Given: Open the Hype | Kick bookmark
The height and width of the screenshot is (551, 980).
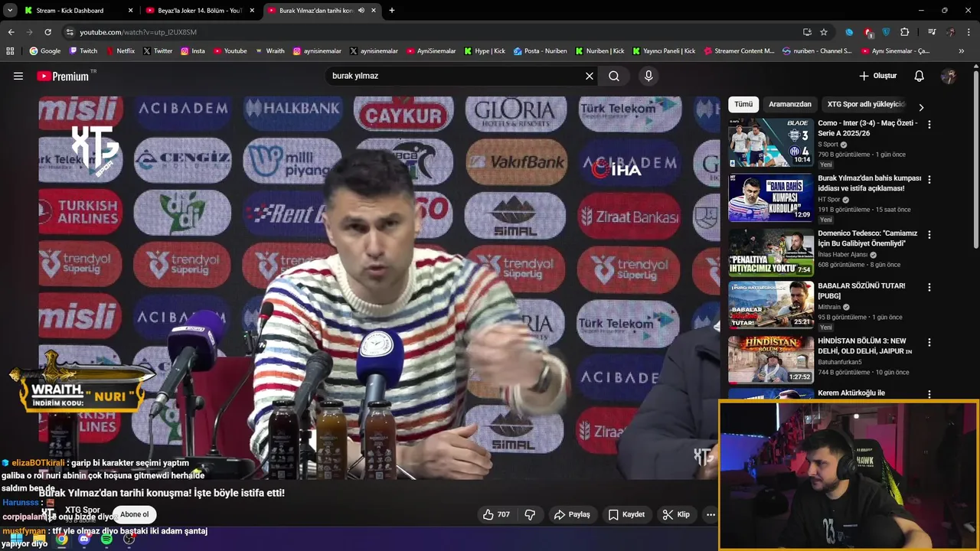Looking at the screenshot, I should 484,51.
